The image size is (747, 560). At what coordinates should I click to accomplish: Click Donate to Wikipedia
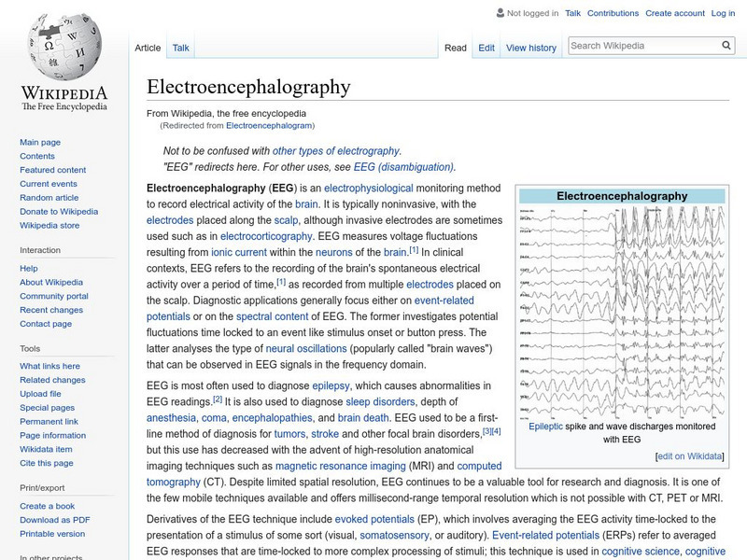[59, 211]
